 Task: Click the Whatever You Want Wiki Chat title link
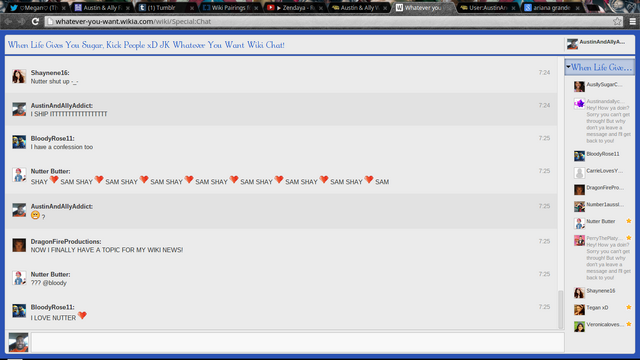[146, 45]
